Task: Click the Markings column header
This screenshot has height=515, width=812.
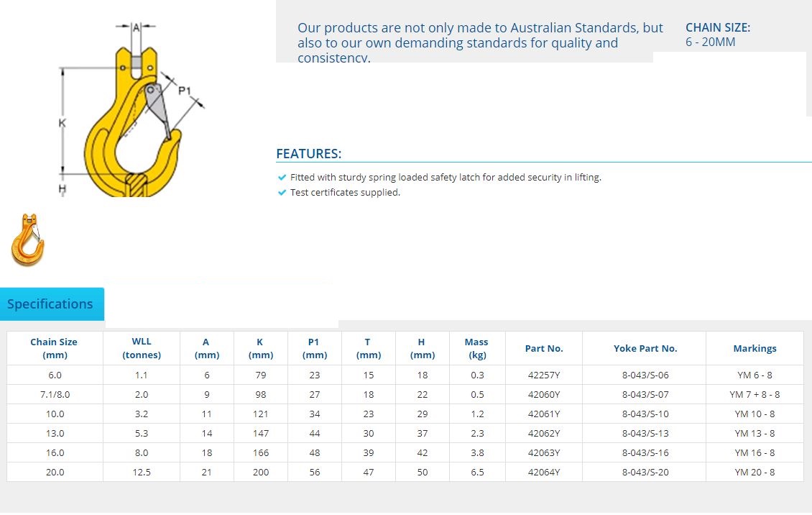Action: tap(755, 348)
